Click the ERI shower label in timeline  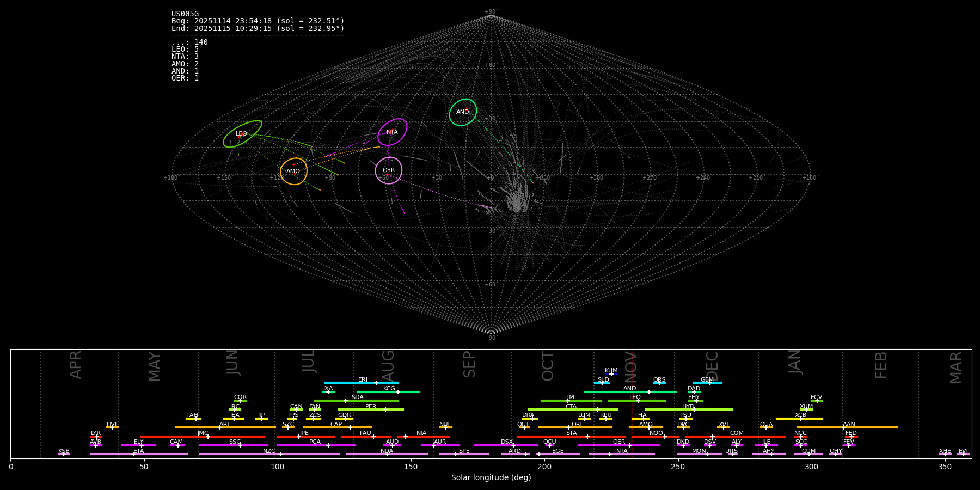(363, 380)
